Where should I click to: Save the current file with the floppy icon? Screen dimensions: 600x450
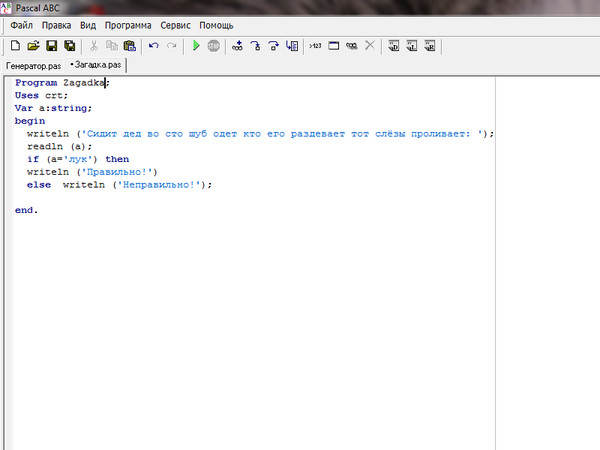(x=52, y=46)
